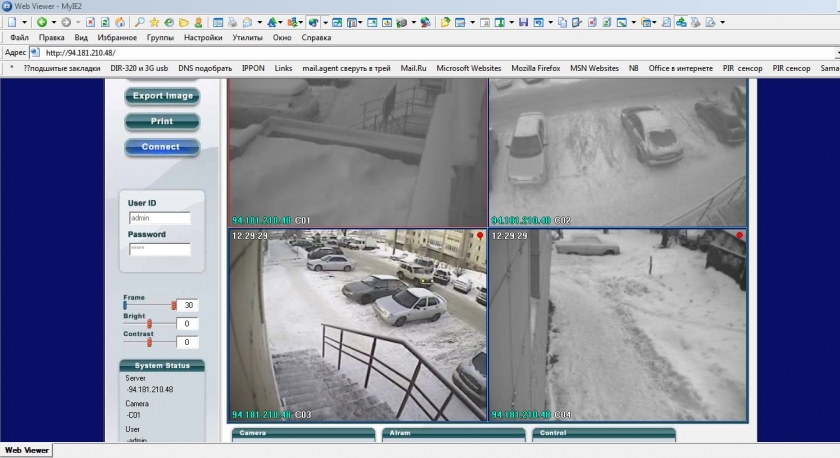Go back with the green Back arrow
This screenshot has width=840, height=458.
click(42, 22)
